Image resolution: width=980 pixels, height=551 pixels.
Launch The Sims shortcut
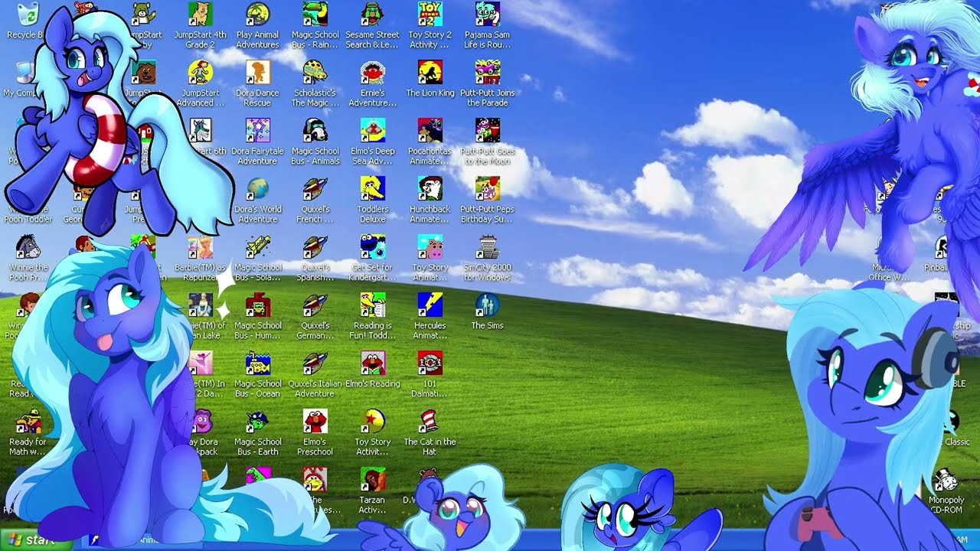(487, 311)
